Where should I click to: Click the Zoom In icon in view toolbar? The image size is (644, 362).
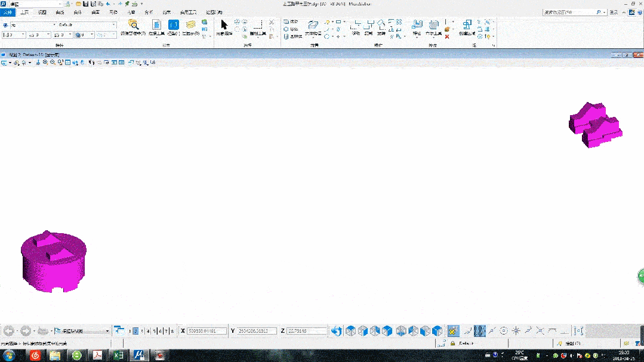tap(45, 63)
